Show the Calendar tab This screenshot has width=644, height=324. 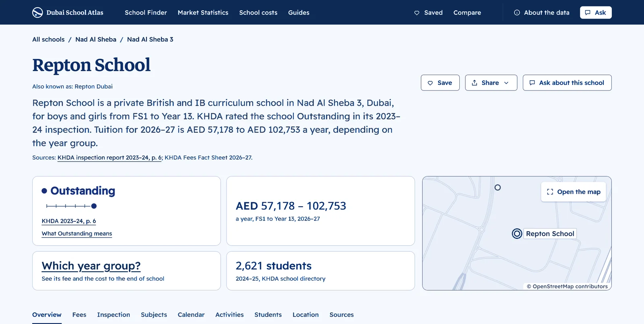(191, 315)
